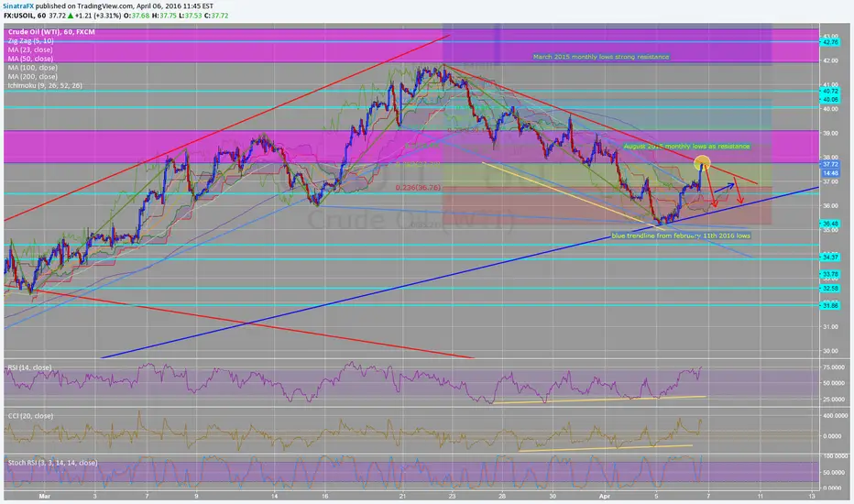
Task: Click the 40.72 price tag on the axis
Action: pos(830,92)
